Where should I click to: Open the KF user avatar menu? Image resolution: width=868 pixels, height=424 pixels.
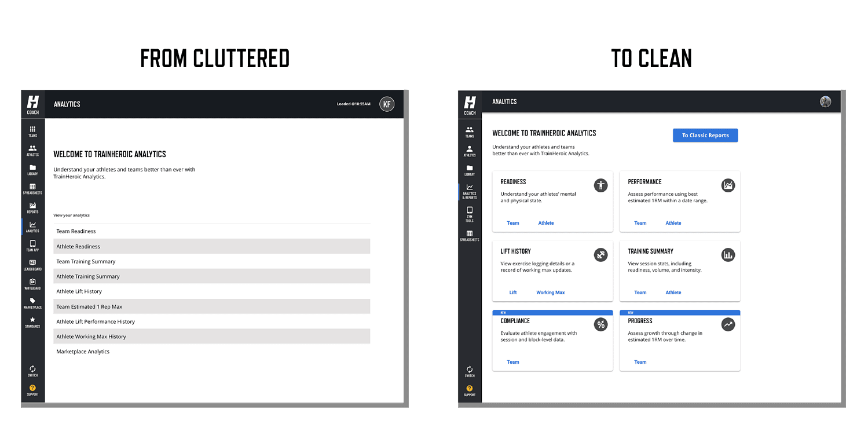(387, 104)
